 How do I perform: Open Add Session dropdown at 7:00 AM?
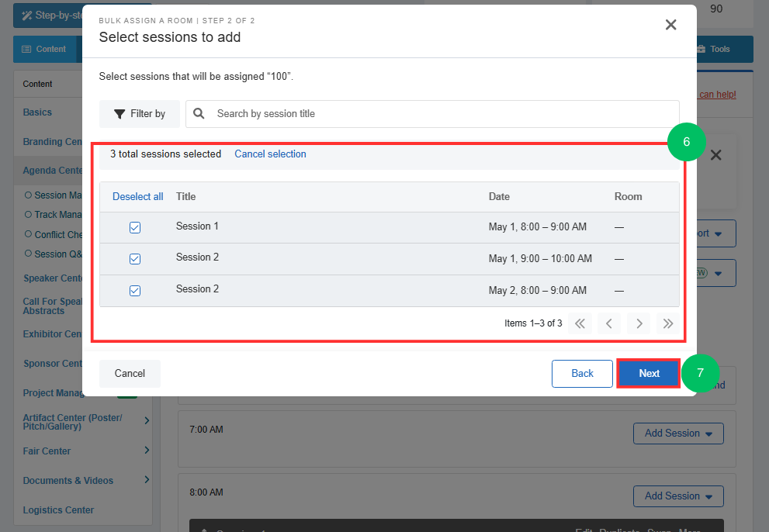678,434
